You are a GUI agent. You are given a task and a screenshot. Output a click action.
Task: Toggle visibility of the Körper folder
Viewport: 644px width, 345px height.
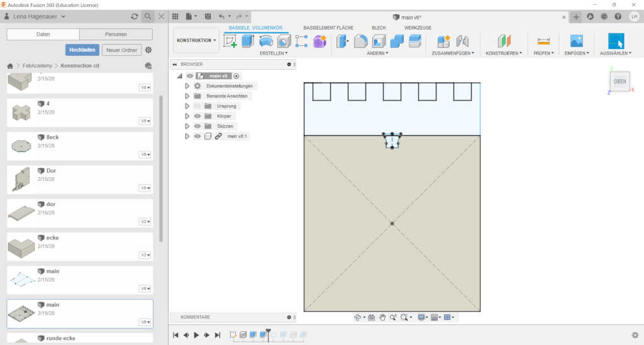click(197, 116)
